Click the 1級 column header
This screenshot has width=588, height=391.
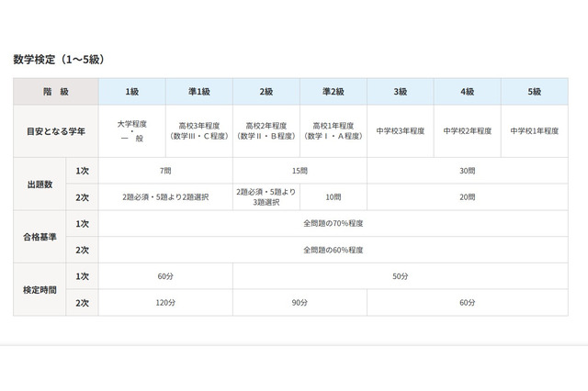pos(131,92)
